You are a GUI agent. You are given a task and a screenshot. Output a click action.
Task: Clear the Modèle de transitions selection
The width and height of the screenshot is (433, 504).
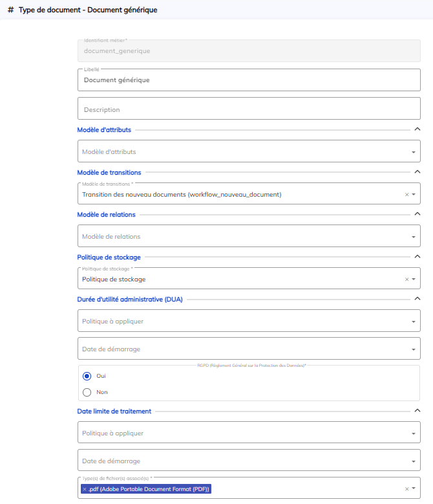pyautogui.click(x=407, y=194)
